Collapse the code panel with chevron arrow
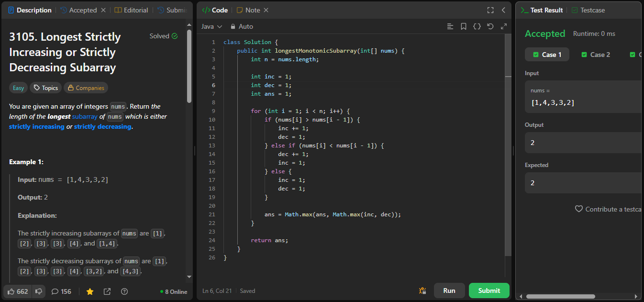644x302 pixels. point(503,10)
